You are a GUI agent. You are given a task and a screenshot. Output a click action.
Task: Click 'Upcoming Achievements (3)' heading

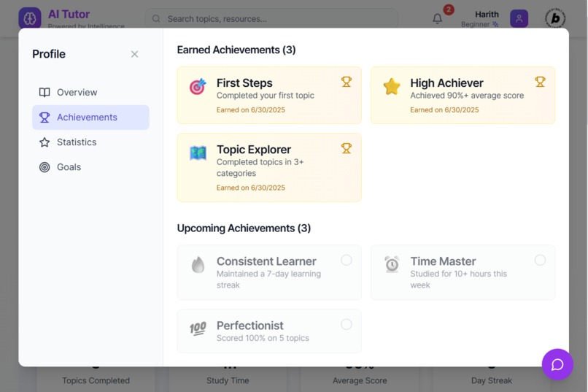tap(244, 228)
